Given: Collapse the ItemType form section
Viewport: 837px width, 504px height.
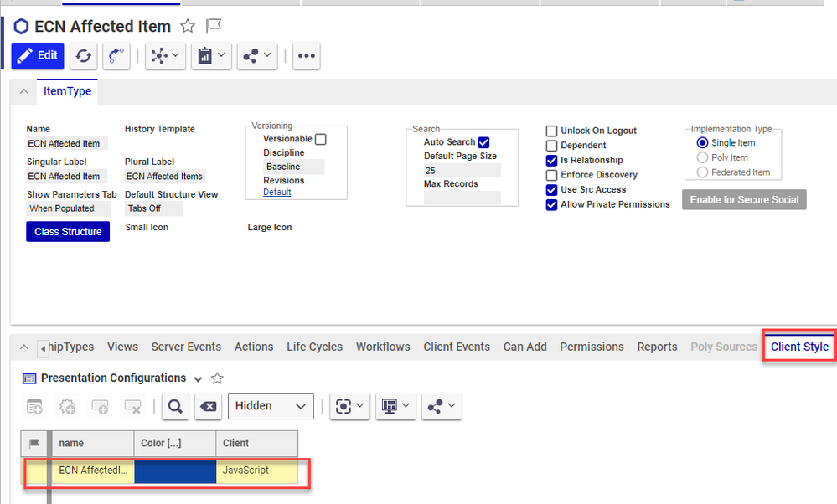Looking at the screenshot, I should [x=23, y=92].
